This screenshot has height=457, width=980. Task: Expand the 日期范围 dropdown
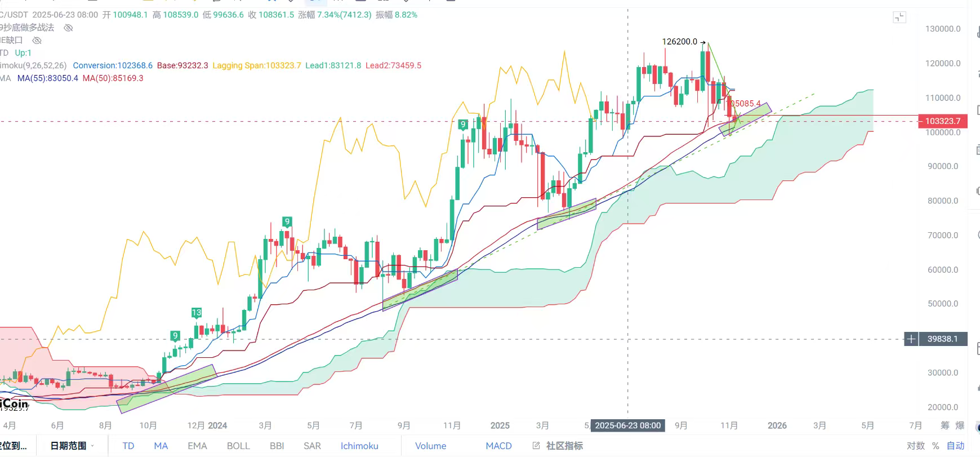72,446
